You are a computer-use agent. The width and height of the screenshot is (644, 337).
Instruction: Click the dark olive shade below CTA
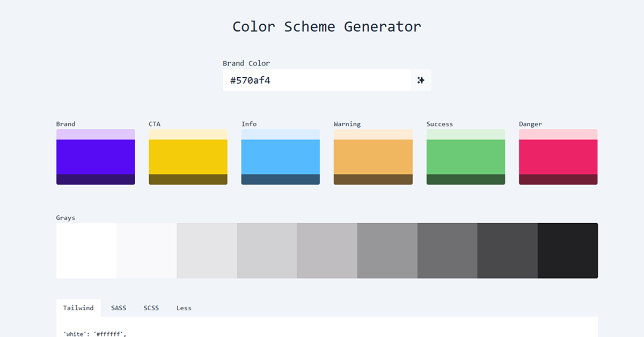coord(188,180)
